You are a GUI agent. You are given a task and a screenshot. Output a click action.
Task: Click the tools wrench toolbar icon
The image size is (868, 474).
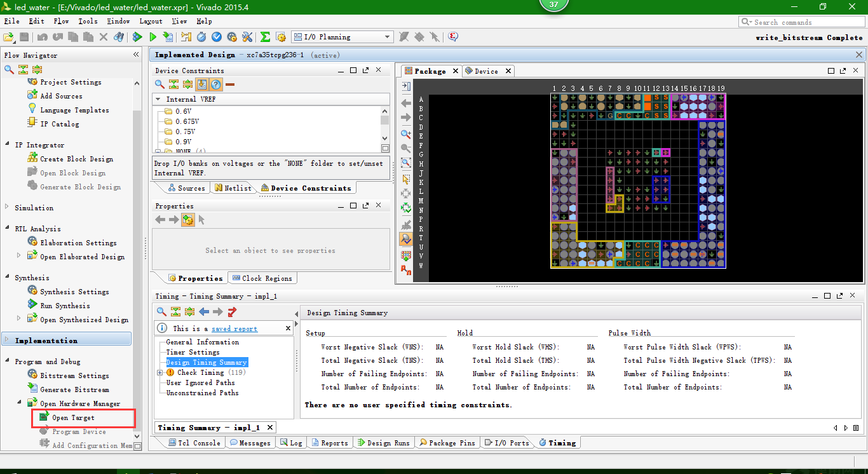pos(247,37)
